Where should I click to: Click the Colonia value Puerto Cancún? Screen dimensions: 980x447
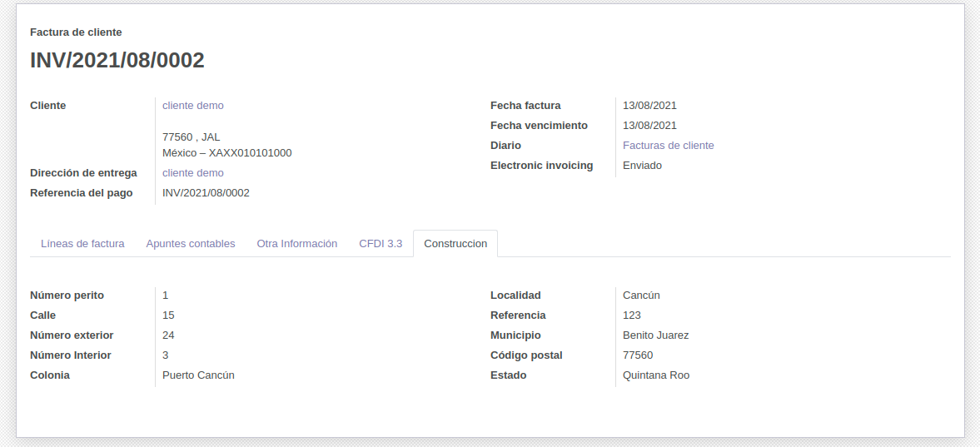[x=198, y=375]
